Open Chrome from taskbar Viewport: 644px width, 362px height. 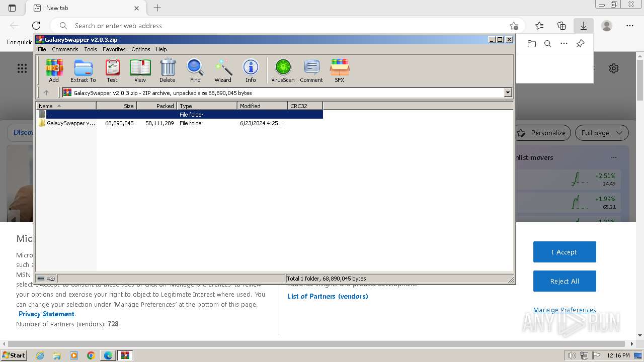pos(91,355)
